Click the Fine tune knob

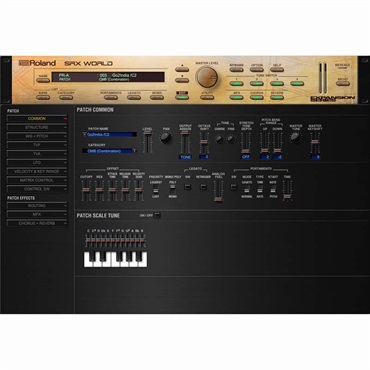(x=231, y=139)
